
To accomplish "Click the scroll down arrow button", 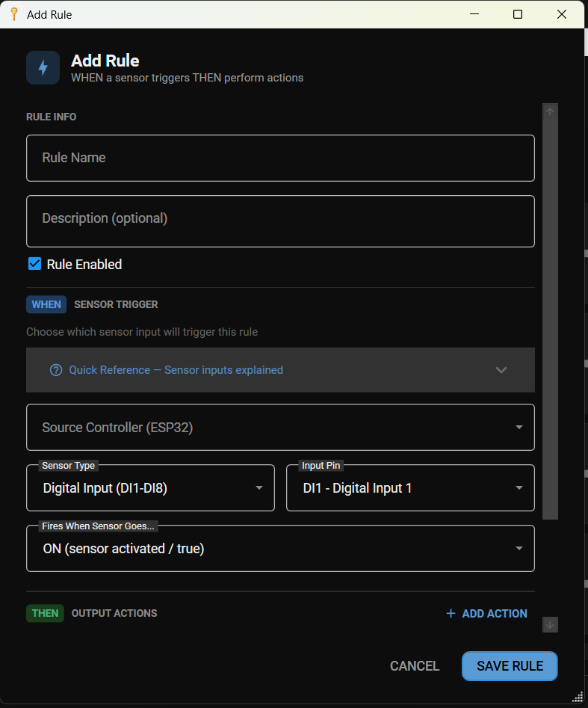I will coord(550,625).
